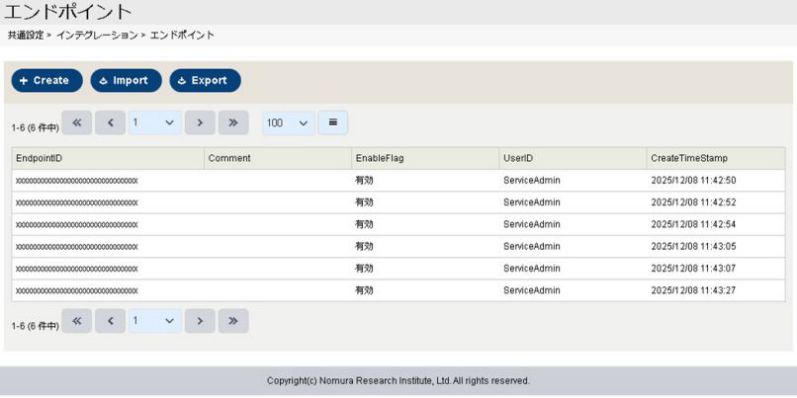Open the top page number dropdown

click(x=155, y=123)
